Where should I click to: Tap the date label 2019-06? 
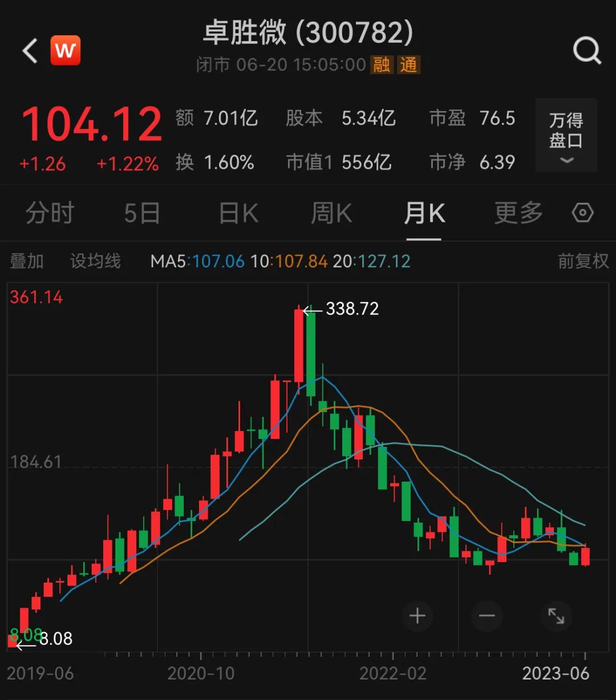tap(40, 673)
